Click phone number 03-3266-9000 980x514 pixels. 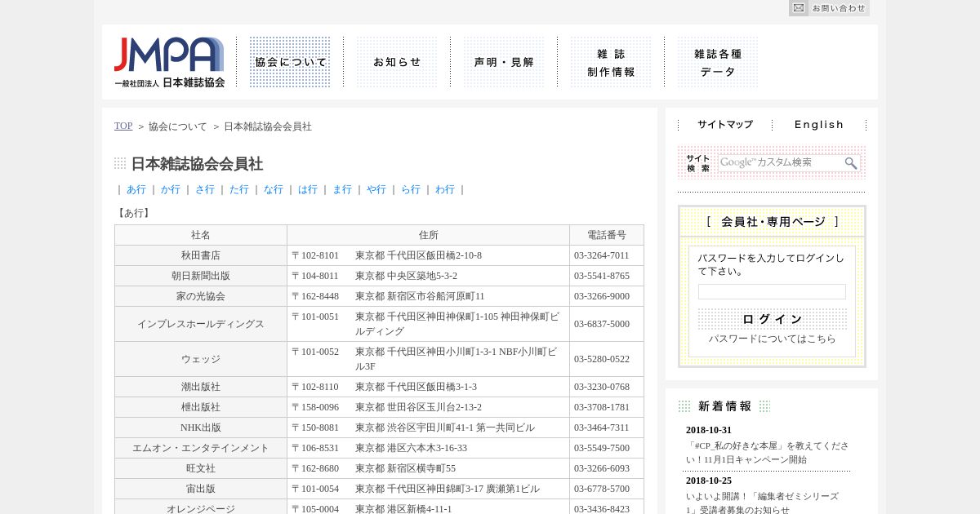(x=602, y=296)
